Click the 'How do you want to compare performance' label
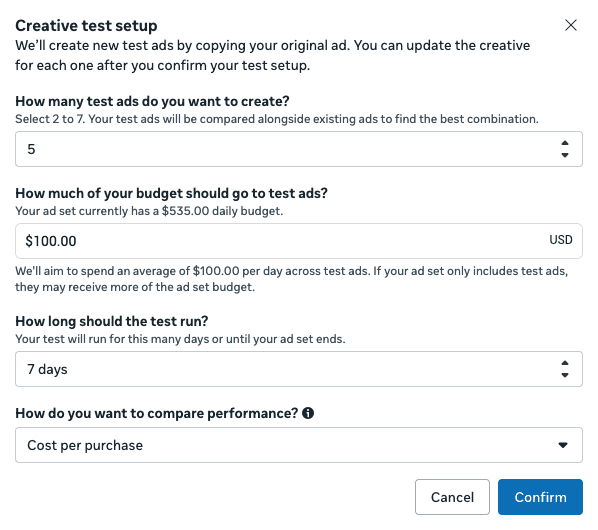The height and width of the screenshot is (530, 598). click(x=156, y=413)
